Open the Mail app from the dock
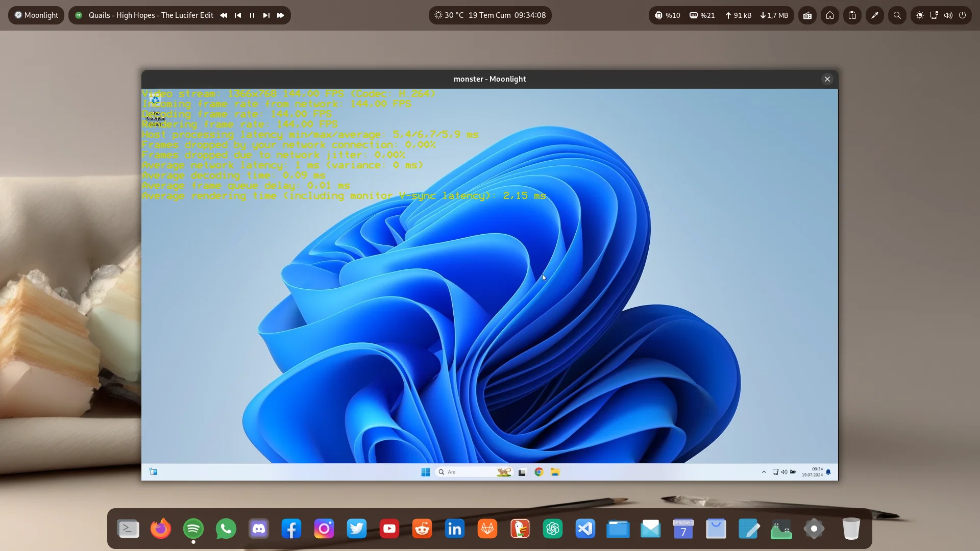This screenshot has width=980, height=551. [x=651, y=529]
